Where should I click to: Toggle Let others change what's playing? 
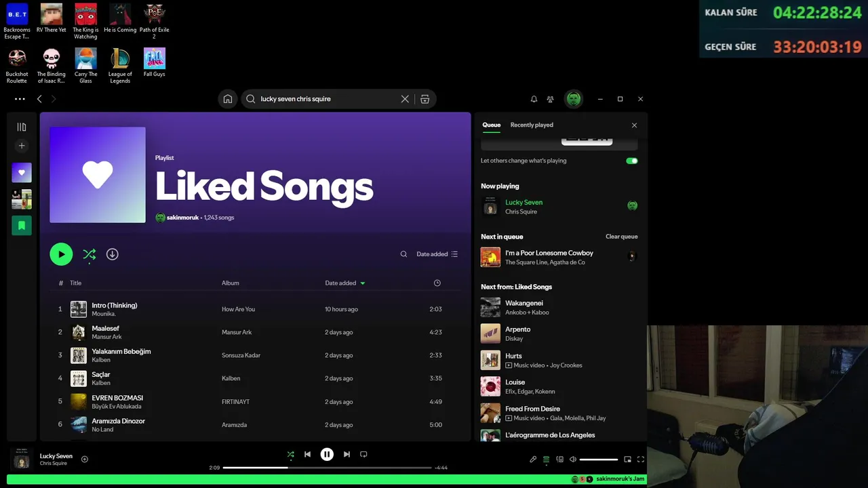(632, 161)
